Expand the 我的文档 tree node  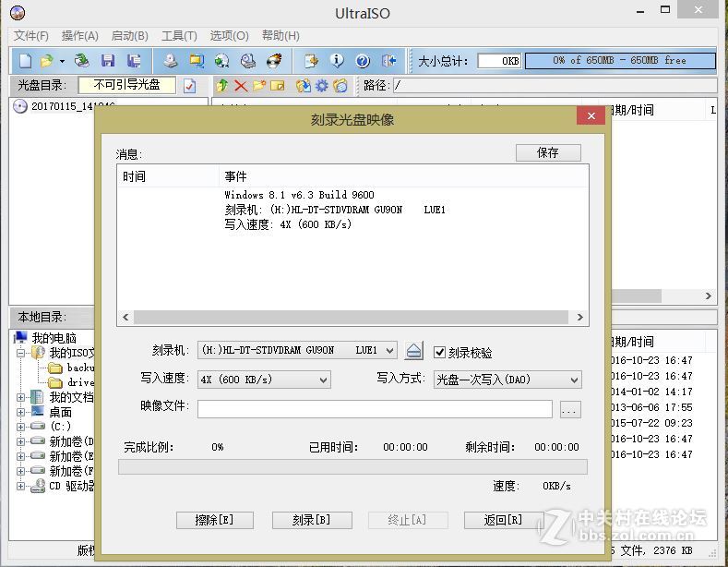pyautogui.click(x=21, y=397)
